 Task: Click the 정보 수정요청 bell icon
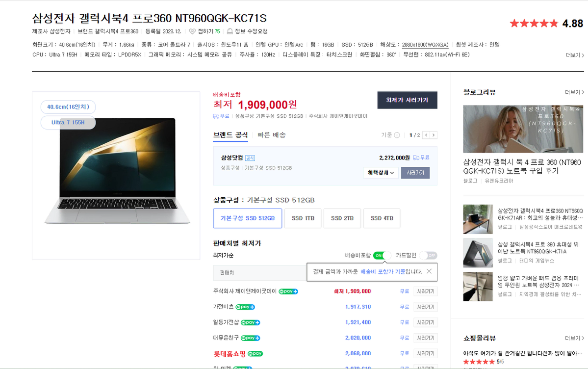(x=230, y=31)
